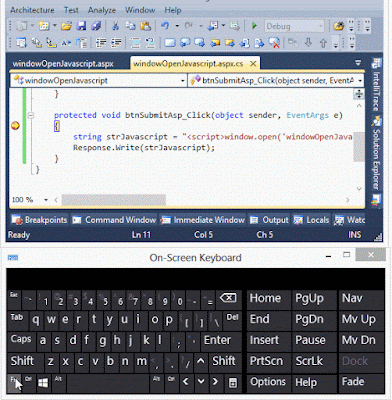
Task: Click the editor split handle above the vertical scrollbar
Action: (x=359, y=94)
